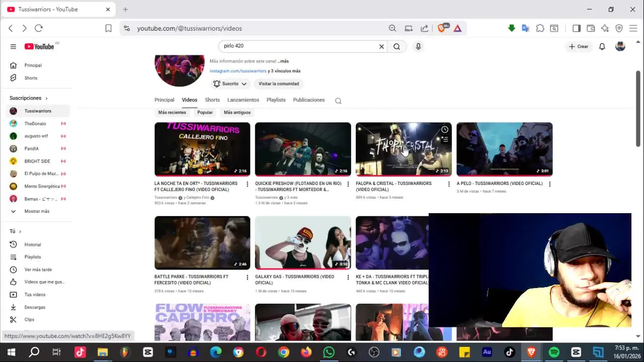The image size is (644, 362).
Task: Open options menu for Galaxy Gas video
Action: click(348, 277)
